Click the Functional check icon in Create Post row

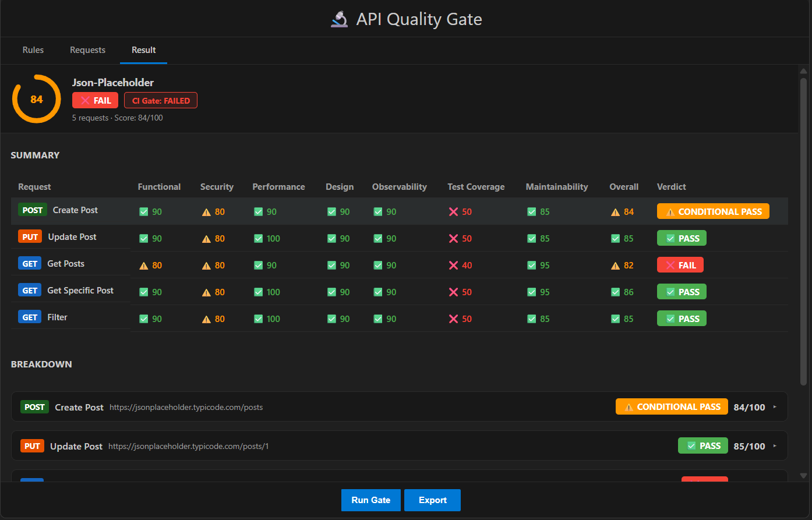click(144, 212)
